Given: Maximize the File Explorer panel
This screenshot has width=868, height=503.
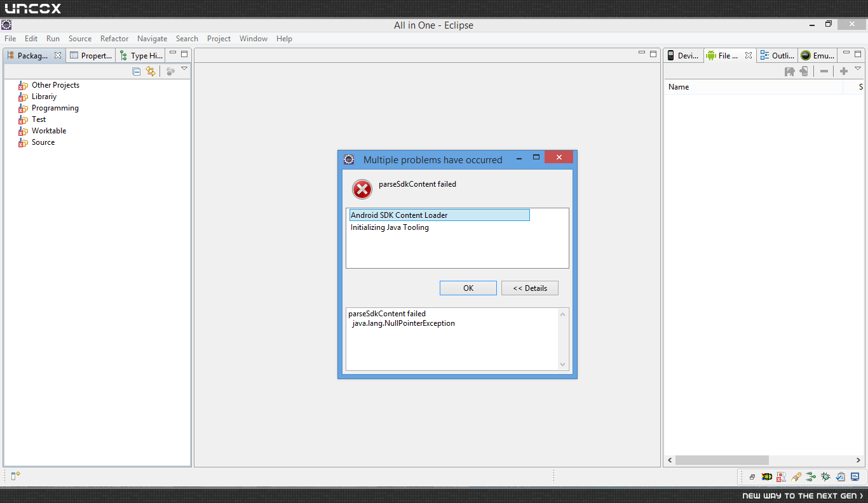Looking at the screenshot, I should point(857,54).
